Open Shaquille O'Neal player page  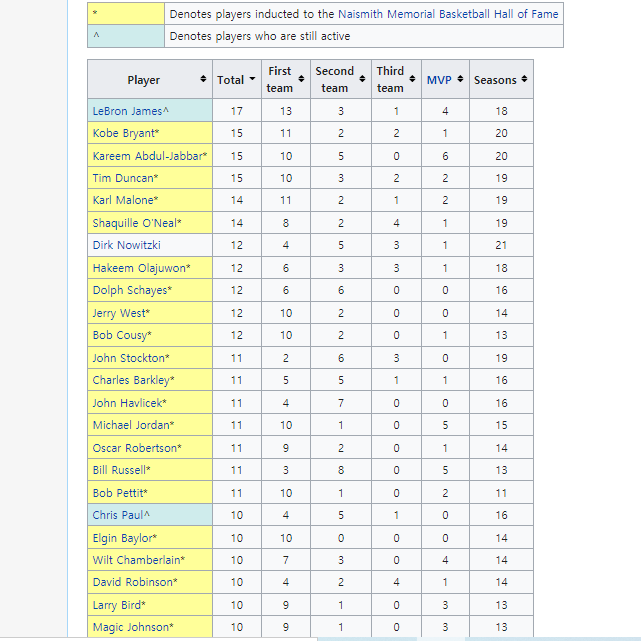point(134,223)
